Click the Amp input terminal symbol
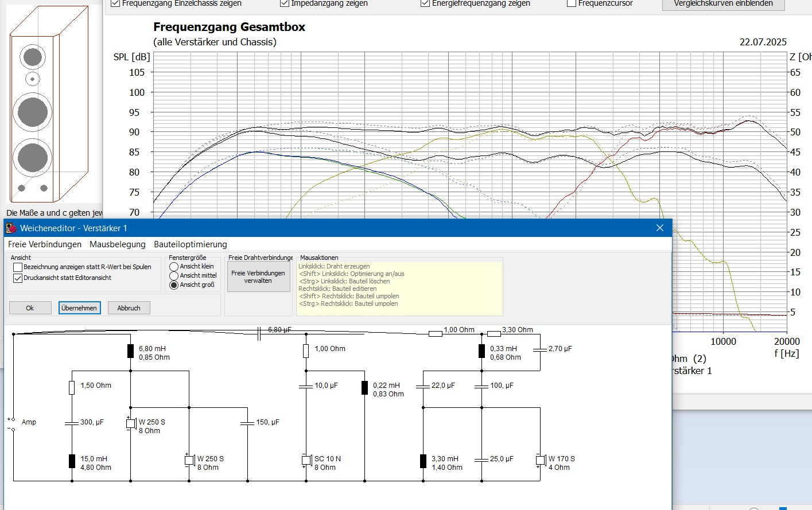 11,425
